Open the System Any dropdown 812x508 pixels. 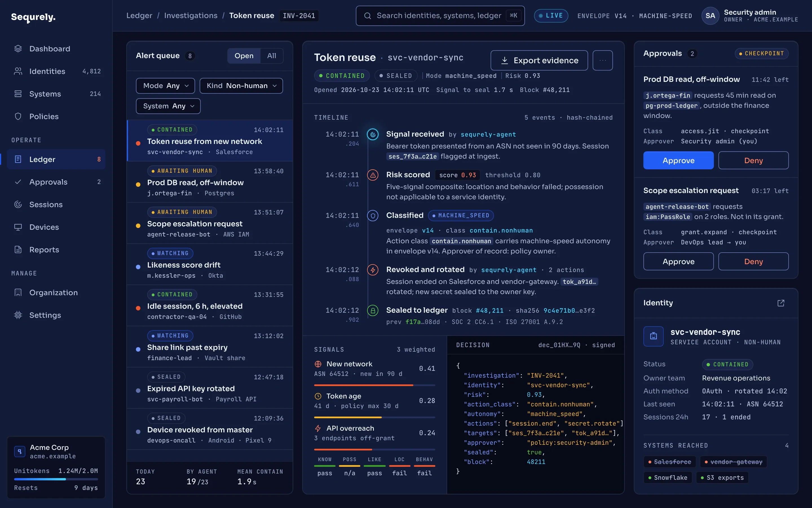(168, 106)
